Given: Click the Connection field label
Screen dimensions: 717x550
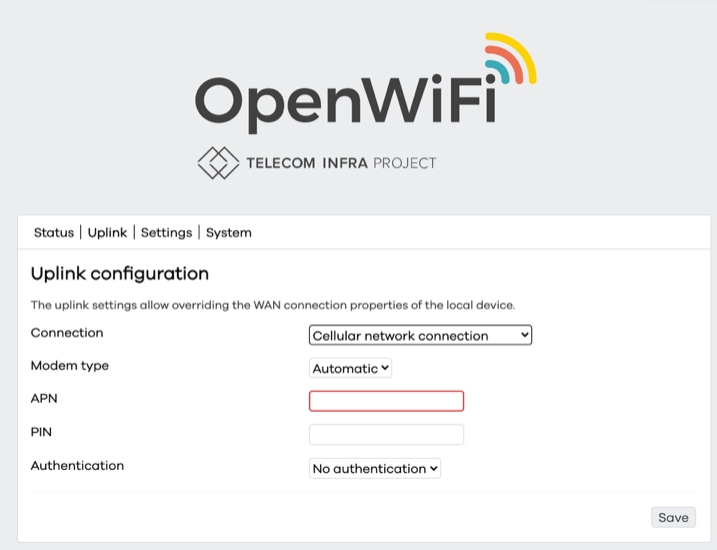Looking at the screenshot, I should pos(67,333).
